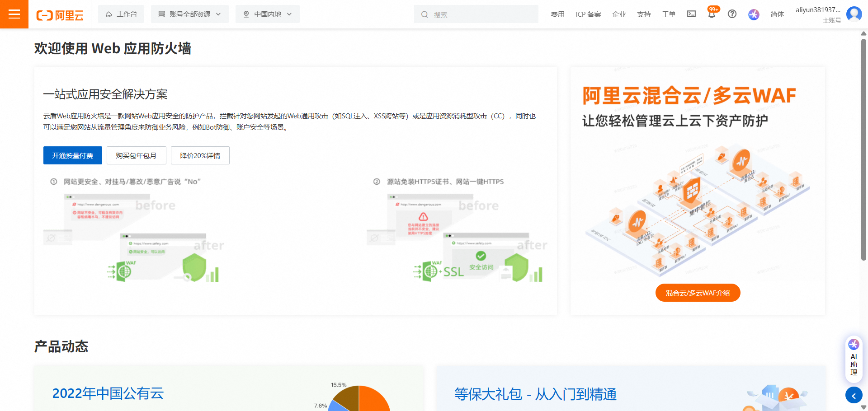The width and height of the screenshot is (868, 411).
Task: Click 阿里云混合云/多云WAF banner heading
Action: (x=689, y=96)
